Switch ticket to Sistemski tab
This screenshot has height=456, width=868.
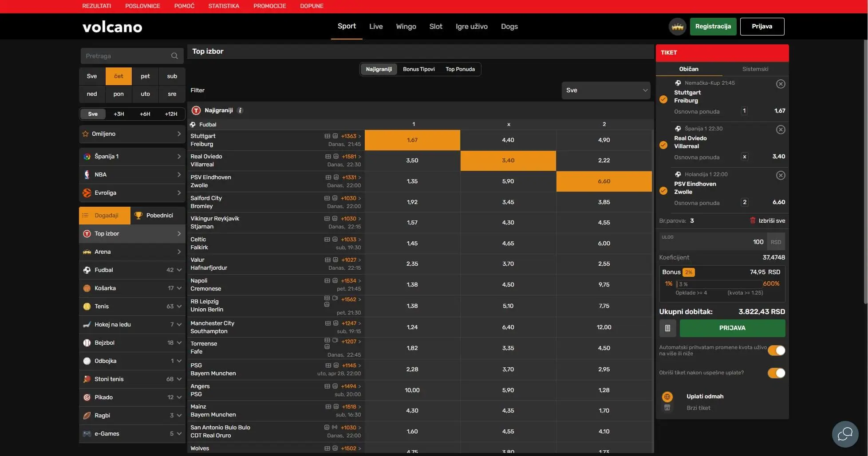tap(755, 69)
